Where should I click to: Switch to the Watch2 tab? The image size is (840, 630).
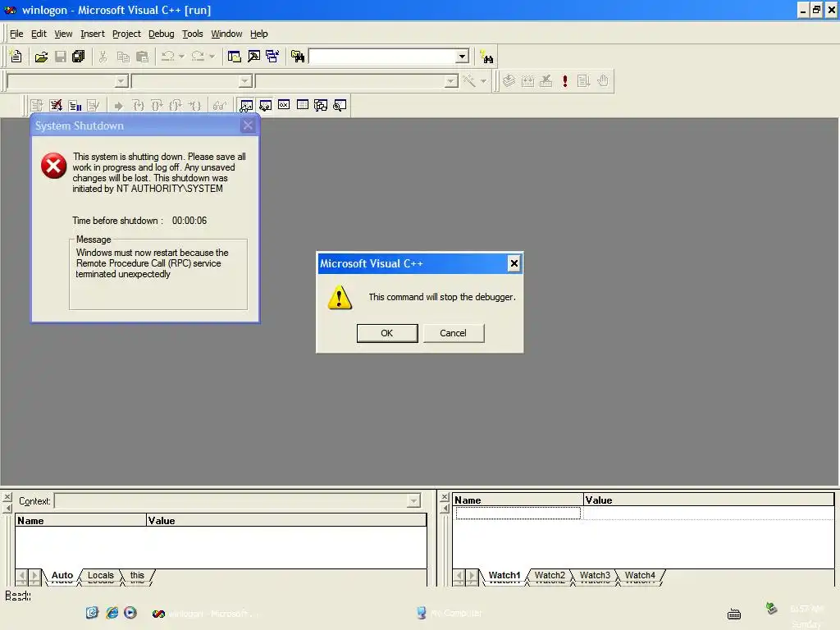tap(550, 576)
